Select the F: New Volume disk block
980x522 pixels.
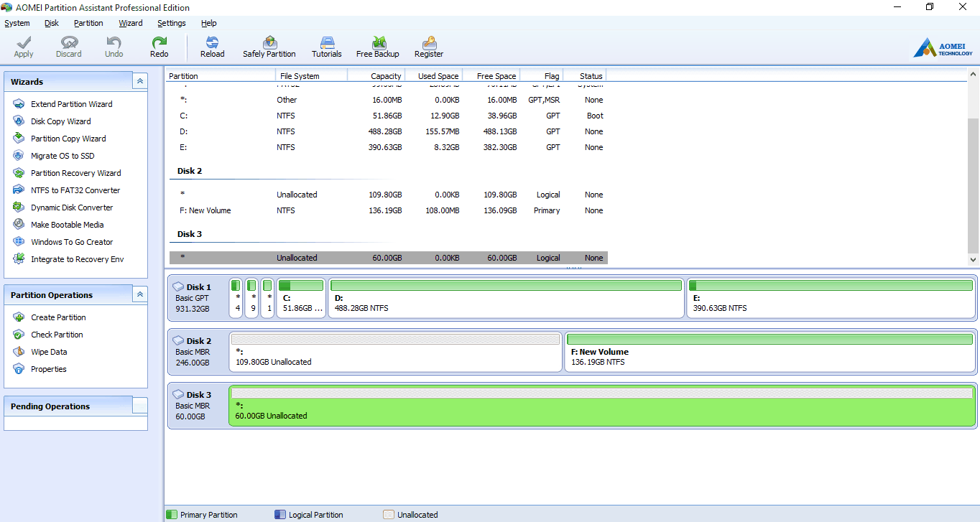pos(770,352)
